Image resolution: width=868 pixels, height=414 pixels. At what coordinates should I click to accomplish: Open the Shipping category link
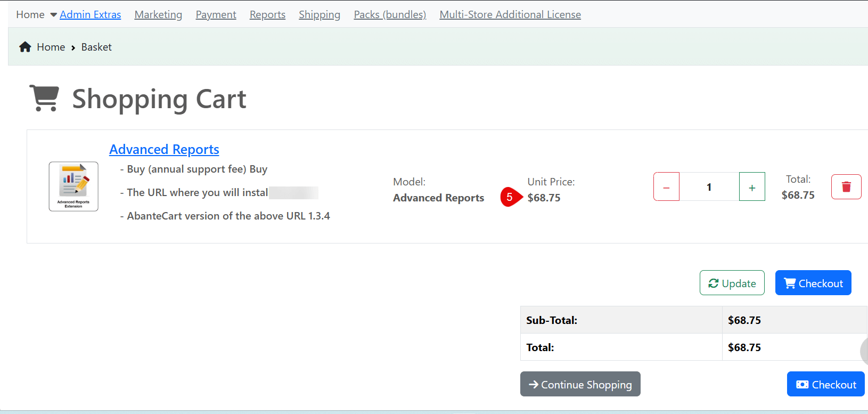[x=320, y=15]
